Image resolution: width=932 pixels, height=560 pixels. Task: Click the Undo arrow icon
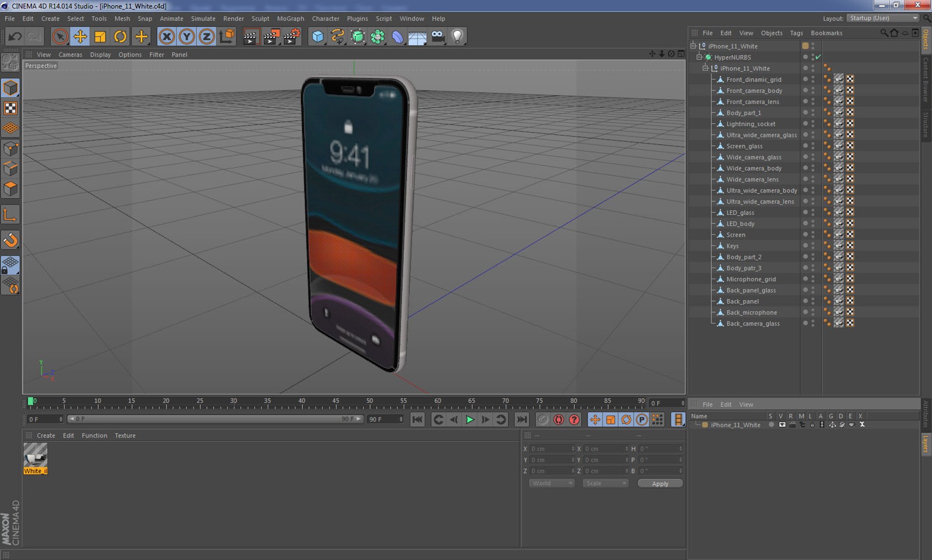pyautogui.click(x=15, y=36)
